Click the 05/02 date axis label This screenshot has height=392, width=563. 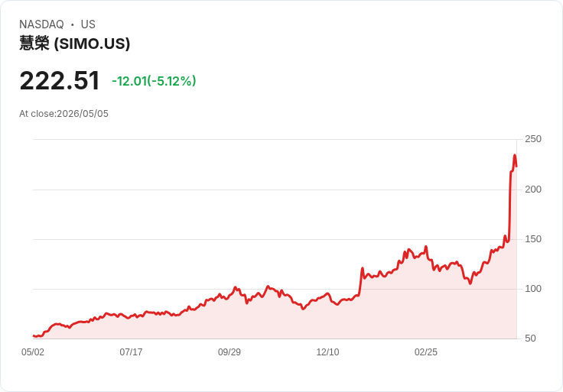coord(33,352)
